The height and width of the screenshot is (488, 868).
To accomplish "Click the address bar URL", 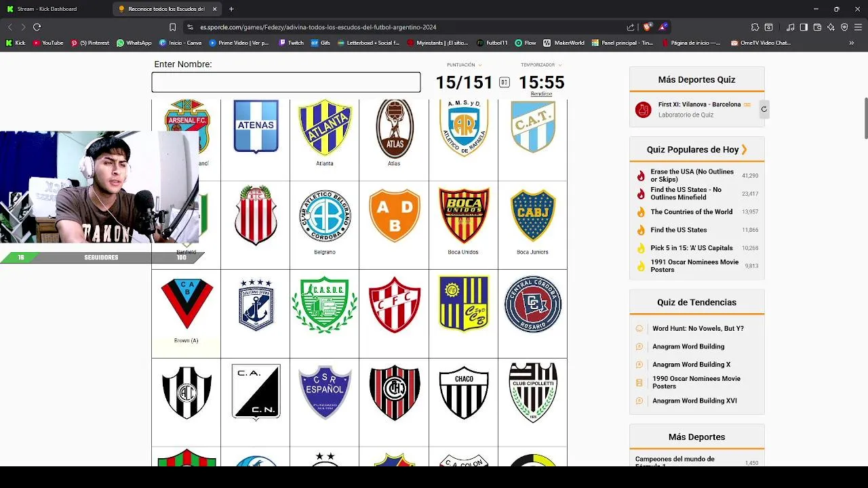I will pos(318,27).
